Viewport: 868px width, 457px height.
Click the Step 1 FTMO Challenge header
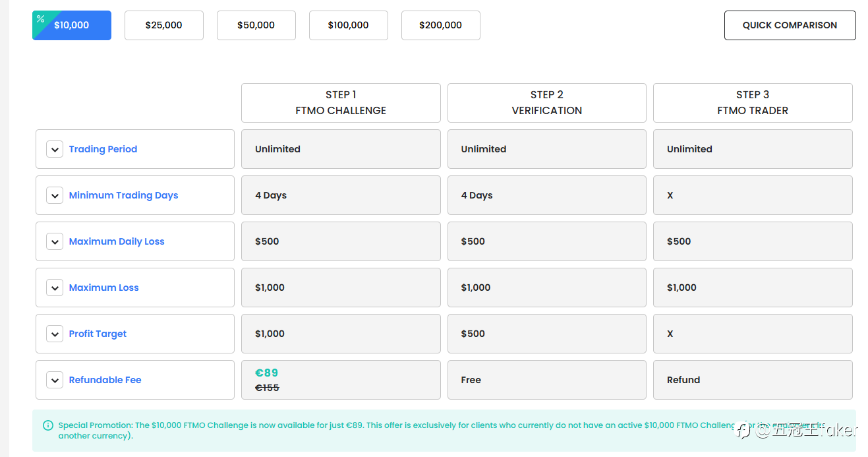341,103
